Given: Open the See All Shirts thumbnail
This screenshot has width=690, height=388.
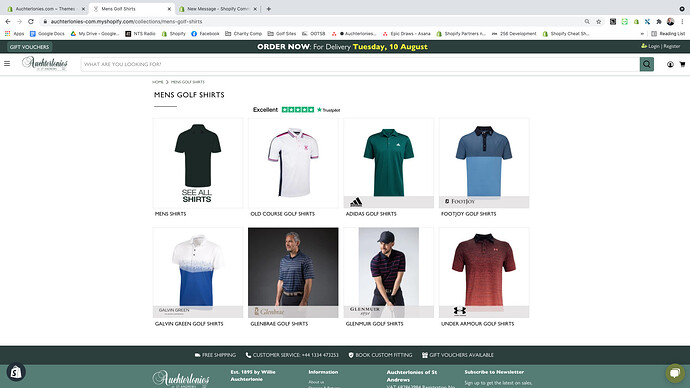Looking at the screenshot, I should coord(198,163).
